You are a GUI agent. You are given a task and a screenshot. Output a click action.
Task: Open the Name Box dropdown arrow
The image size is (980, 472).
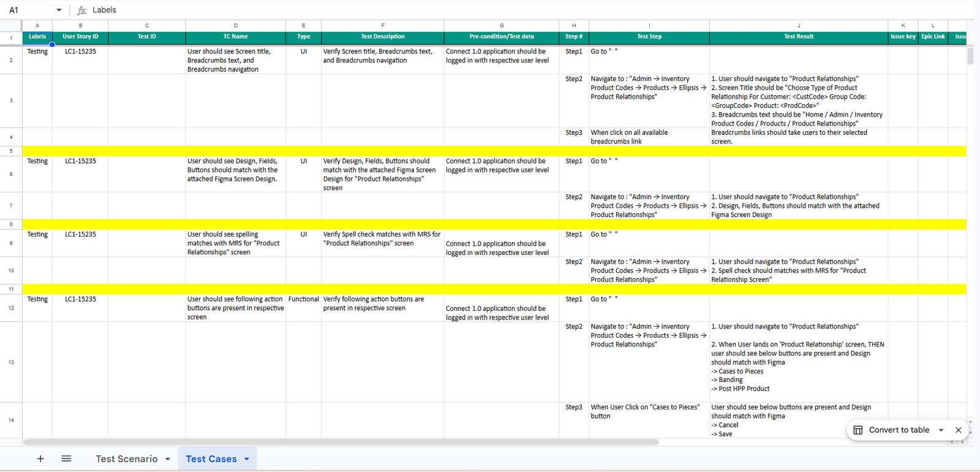(59, 10)
